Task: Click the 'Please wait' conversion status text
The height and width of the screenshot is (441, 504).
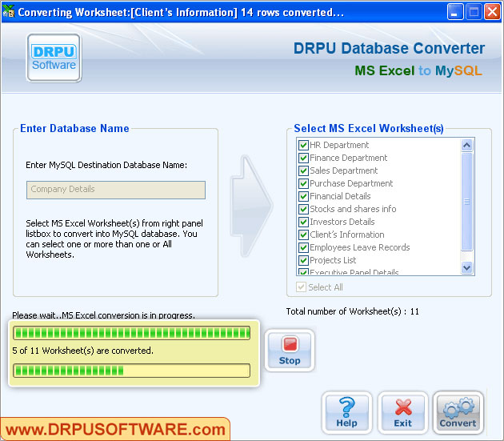Action: (x=103, y=315)
